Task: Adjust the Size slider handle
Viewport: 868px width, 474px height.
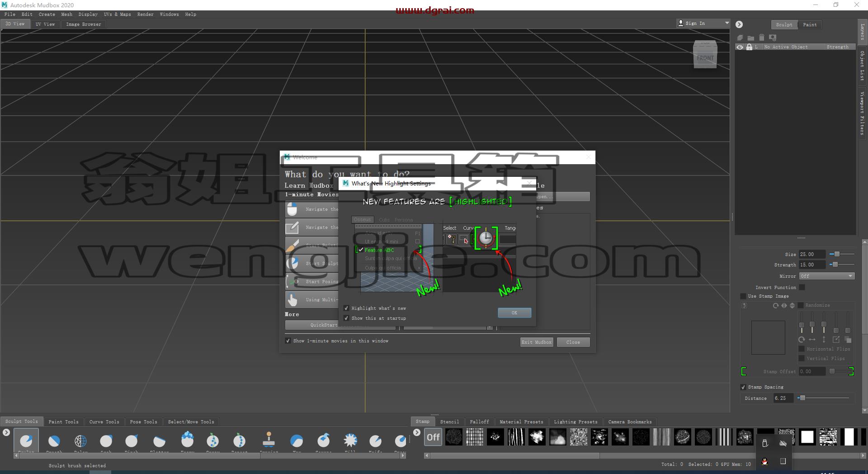Action: 837,254
